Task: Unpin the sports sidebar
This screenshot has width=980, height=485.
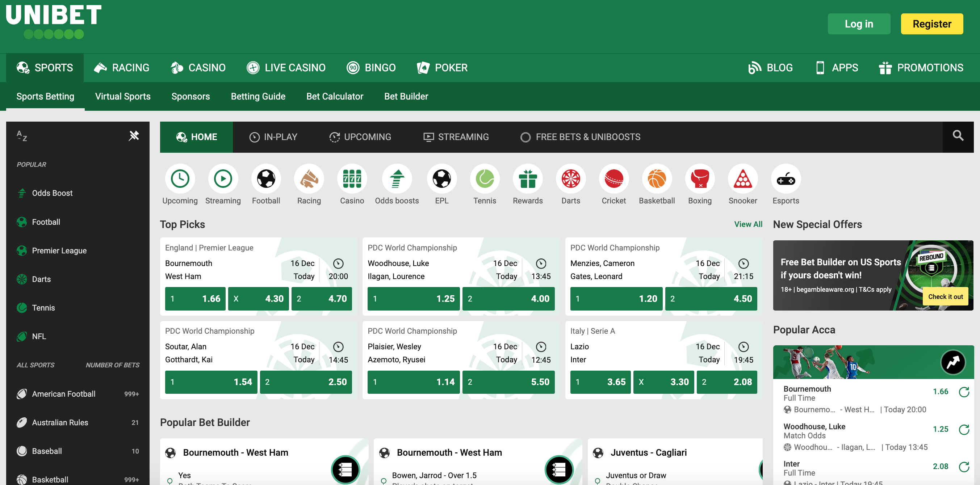Action: coord(134,136)
